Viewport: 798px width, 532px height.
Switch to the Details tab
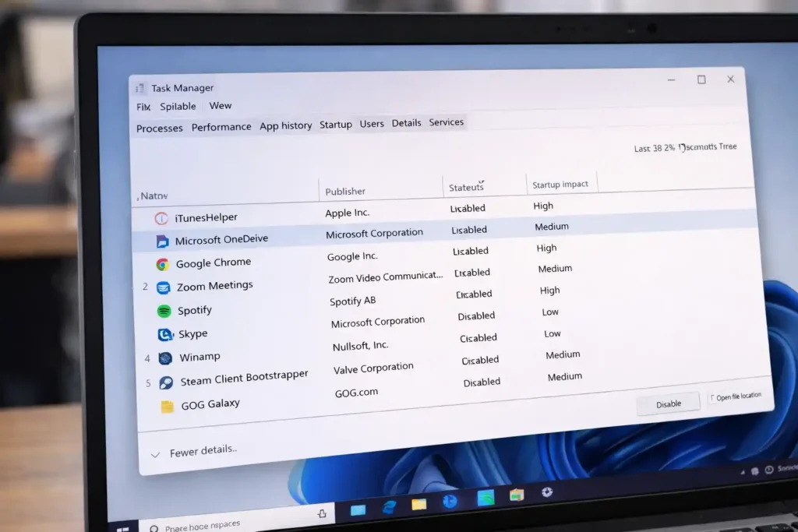(x=406, y=123)
